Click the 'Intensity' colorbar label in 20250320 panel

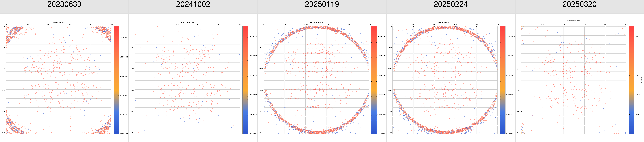click(642, 80)
